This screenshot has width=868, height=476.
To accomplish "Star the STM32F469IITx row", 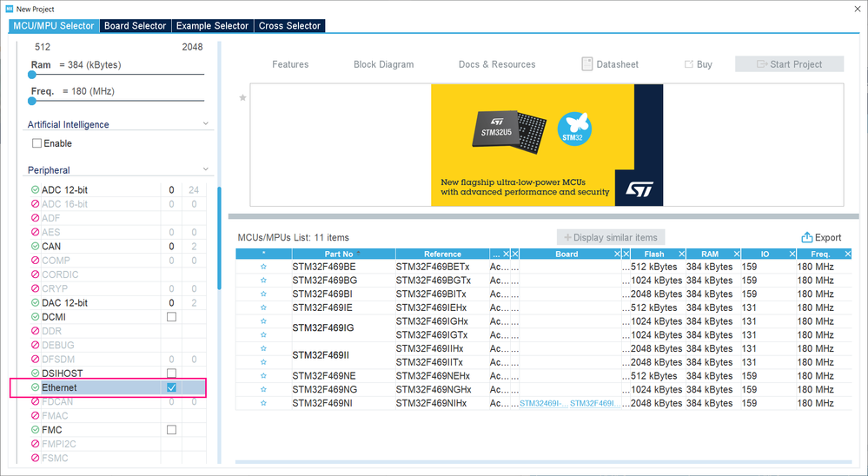I will click(x=263, y=362).
